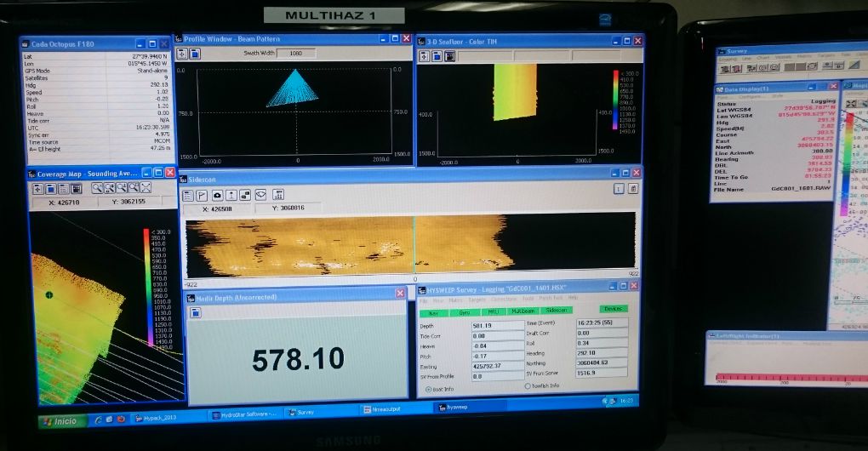Click the blue icon in Nadir Depth window
The height and width of the screenshot is (451, 868).
[195, 312]
